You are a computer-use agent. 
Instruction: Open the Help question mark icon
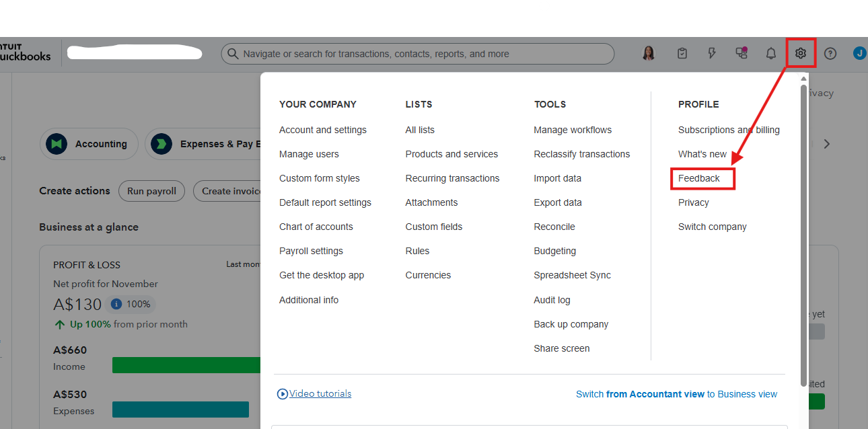pyautogui.click(x=830, y=54)
